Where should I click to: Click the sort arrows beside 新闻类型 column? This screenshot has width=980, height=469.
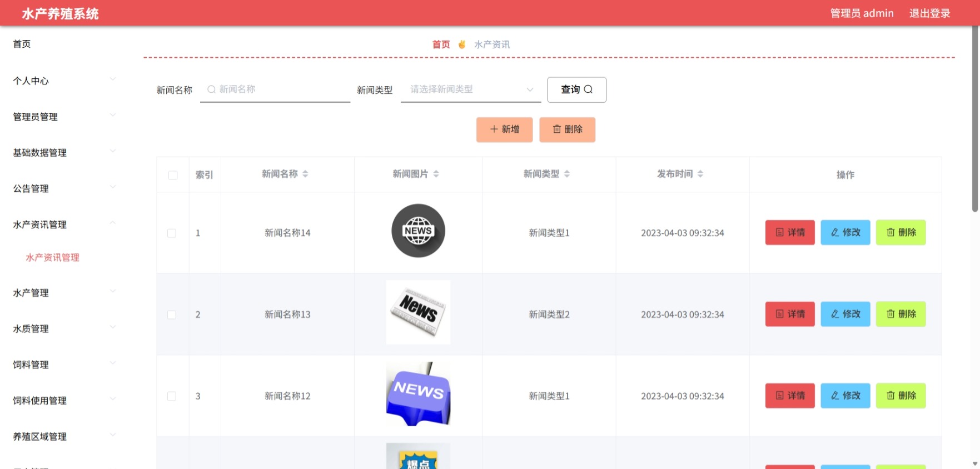(x=567, y=174)
